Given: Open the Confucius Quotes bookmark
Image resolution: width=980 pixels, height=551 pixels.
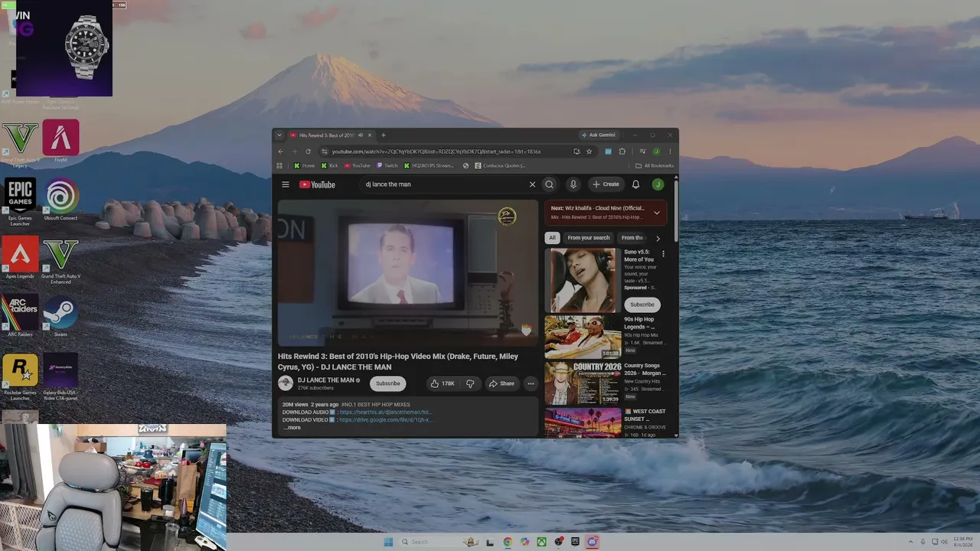Looking at the screenshot, I should pos(500,165).
